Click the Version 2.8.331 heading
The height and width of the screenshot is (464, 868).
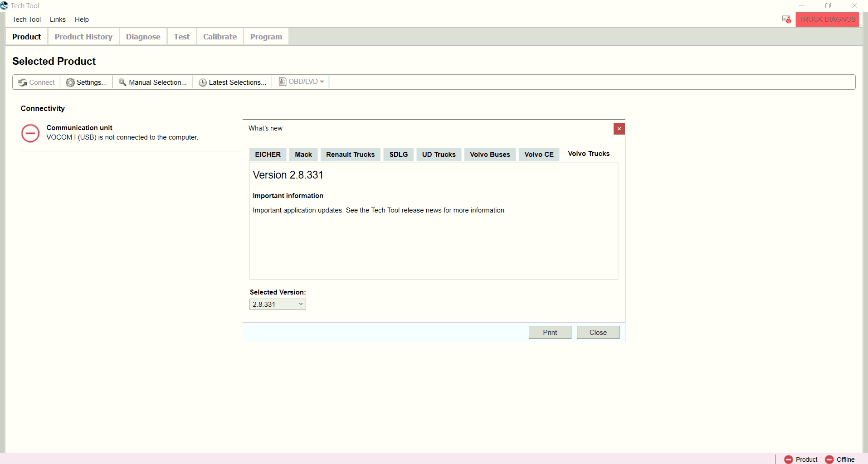288,175
